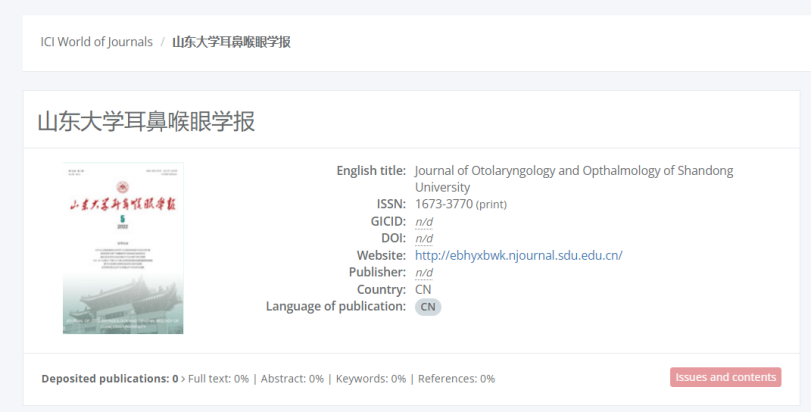Open the ebhyxbwk.njournal.sdu.edu.cn website link
812x413 pixels.
(x=518, y=255)
